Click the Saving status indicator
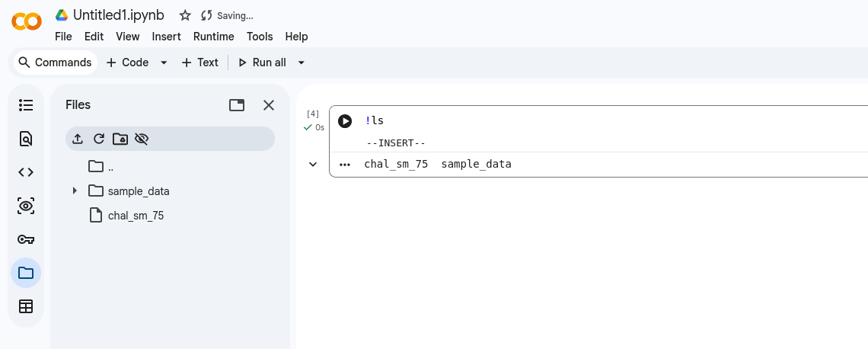Image resolution: width=868 pixels, height=349 pixels. [x=227, y=15]
